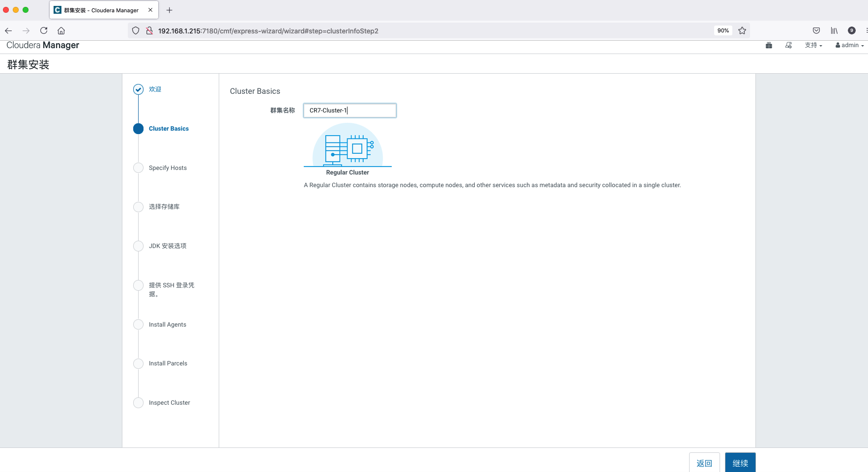Viewport: 868px width, 472px height.
Task: Click the SSH credentials step circle
Action: click(x=138, y=285)
